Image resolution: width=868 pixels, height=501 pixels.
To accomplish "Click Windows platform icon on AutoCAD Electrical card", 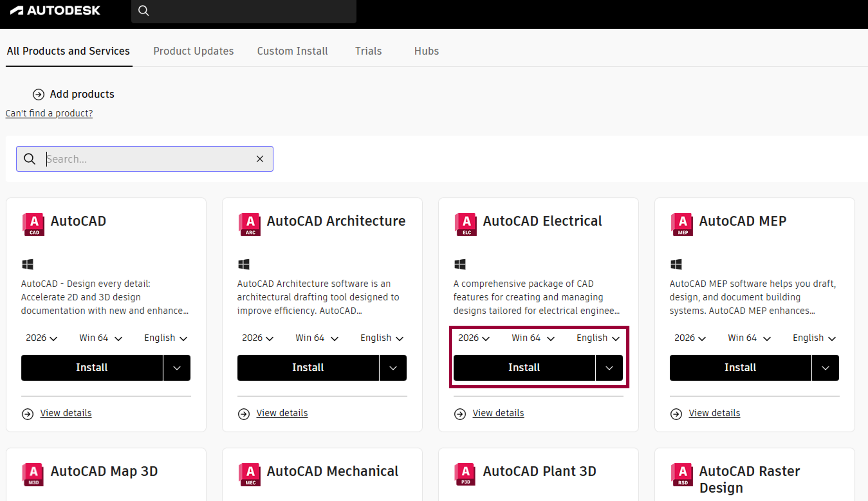I will [460, 264].
